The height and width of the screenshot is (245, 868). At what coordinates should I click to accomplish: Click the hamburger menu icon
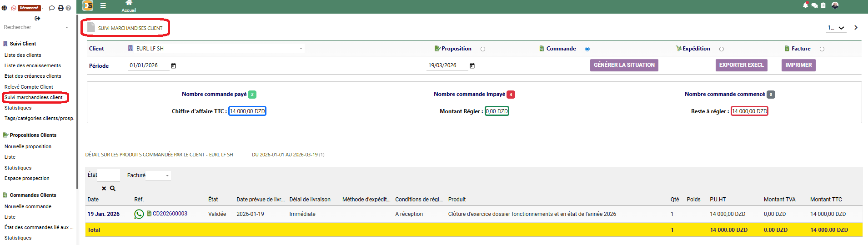coord(103,5)
